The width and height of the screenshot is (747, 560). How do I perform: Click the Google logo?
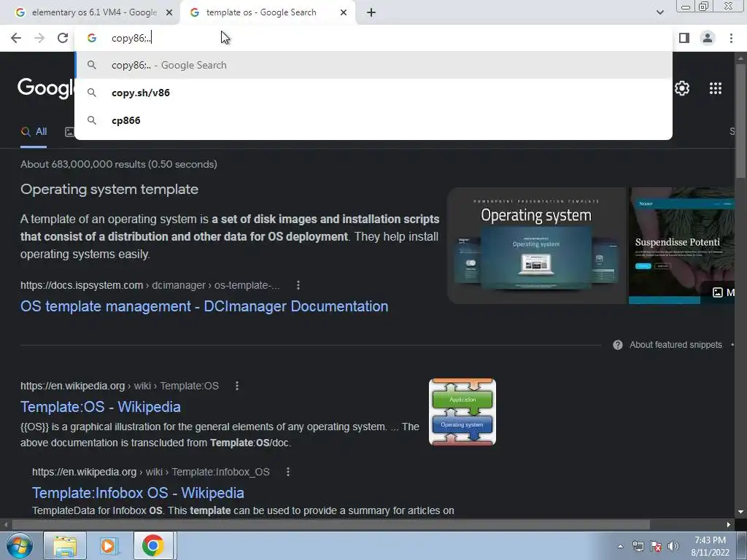(x=46, y=88)
